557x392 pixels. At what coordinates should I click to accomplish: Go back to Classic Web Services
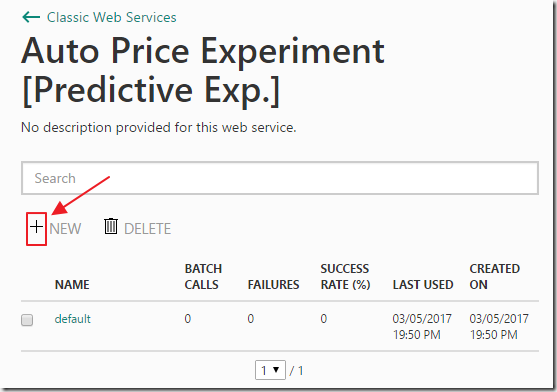coord(112,17)
